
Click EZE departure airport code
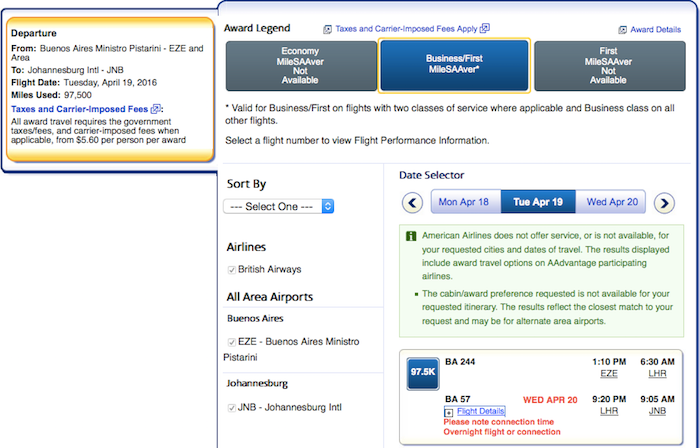[x=609, y=373]
